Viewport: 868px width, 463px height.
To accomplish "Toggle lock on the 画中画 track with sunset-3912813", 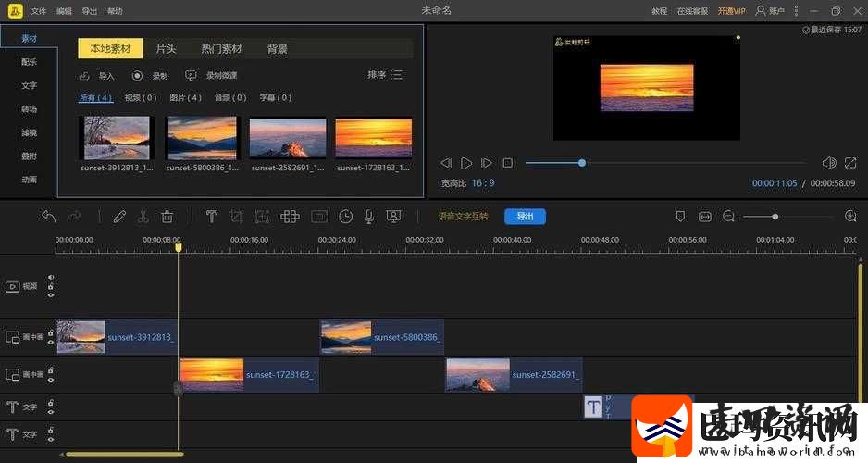I will [51, 332].
